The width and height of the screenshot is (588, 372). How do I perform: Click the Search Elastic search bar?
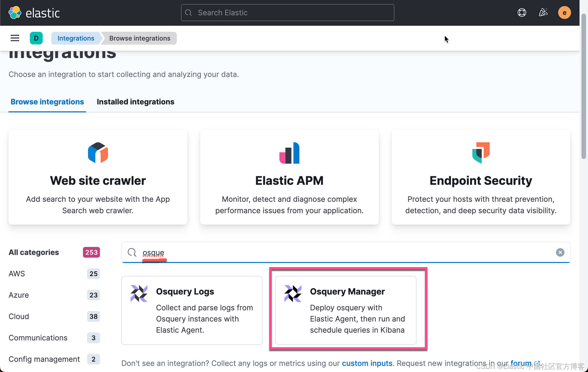click(287, 12)
